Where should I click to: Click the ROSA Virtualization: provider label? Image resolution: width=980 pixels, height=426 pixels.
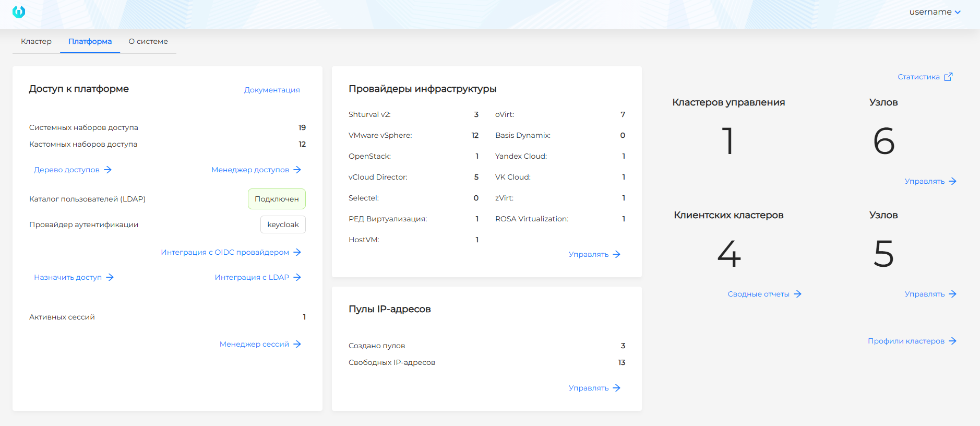click(532, 219)
